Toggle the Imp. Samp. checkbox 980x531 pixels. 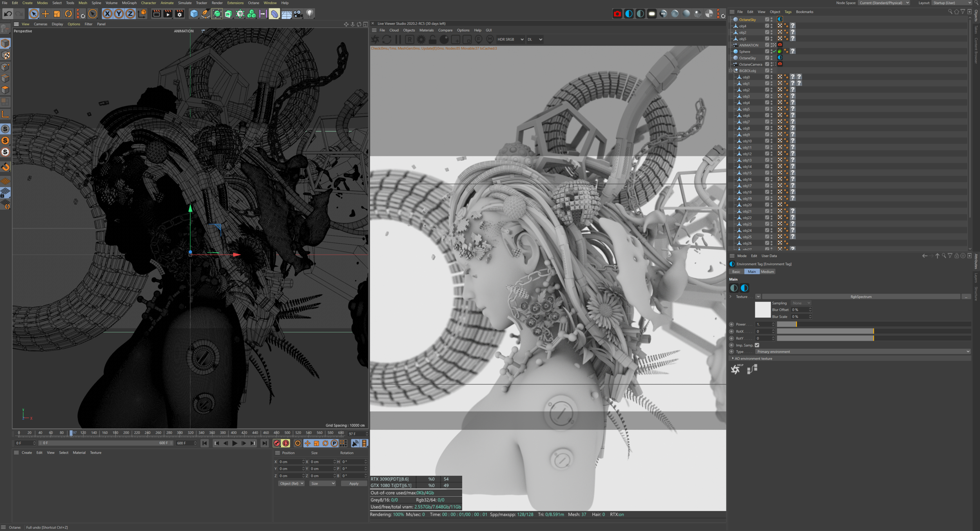coord(757,345)
